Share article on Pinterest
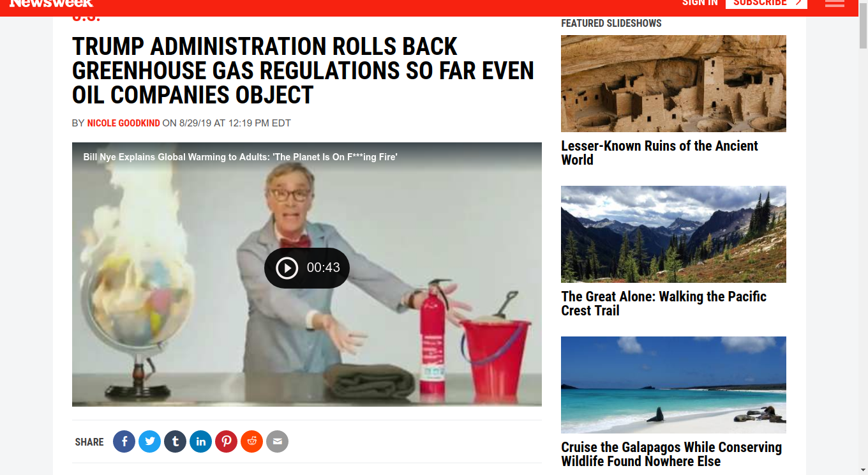This screenshot has width=868, height=475. pos(227,441)
